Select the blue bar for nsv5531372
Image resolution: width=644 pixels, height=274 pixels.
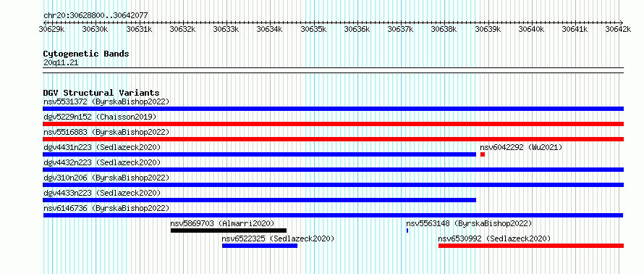point(333,109)
